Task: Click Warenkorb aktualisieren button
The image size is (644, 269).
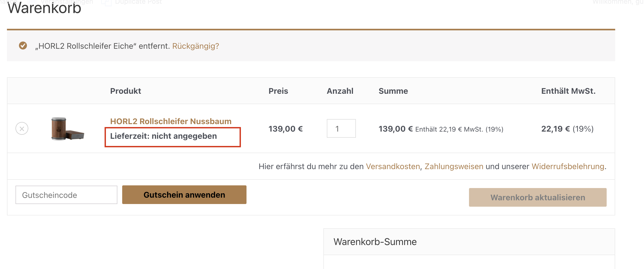Action: pos(538,197)
